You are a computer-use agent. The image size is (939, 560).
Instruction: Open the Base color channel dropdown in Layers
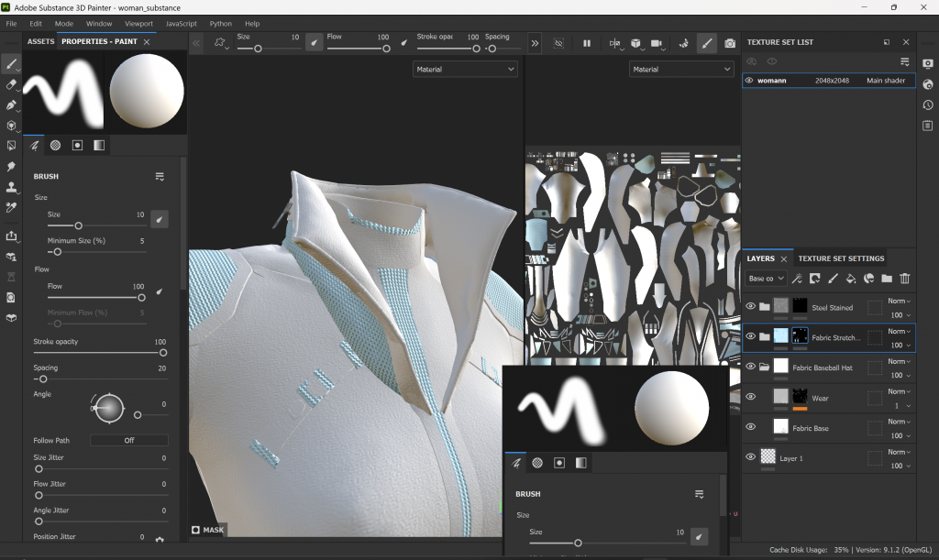[x=767, y=279]
